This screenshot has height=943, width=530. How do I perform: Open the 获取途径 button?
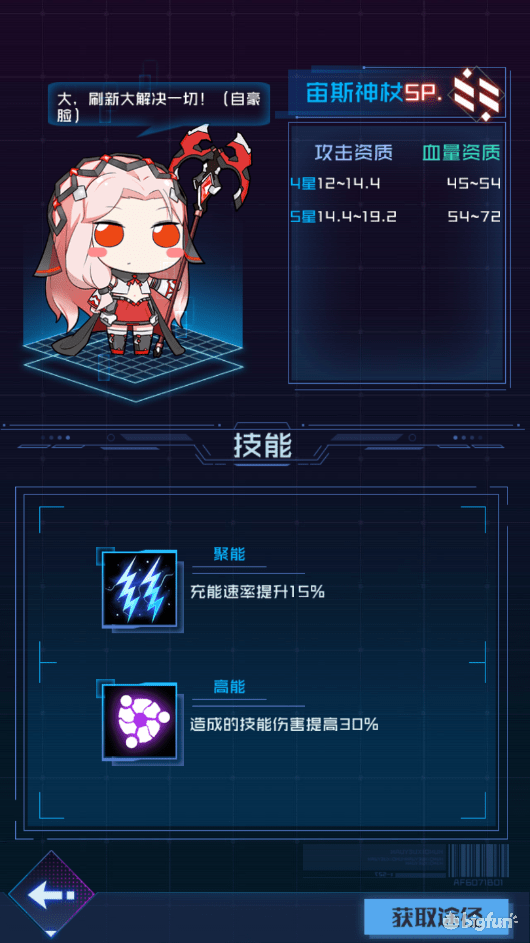(436, 917)
